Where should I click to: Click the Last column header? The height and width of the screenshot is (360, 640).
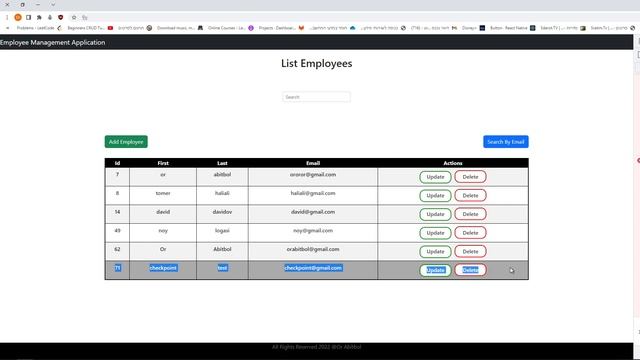tap(222, 163)
